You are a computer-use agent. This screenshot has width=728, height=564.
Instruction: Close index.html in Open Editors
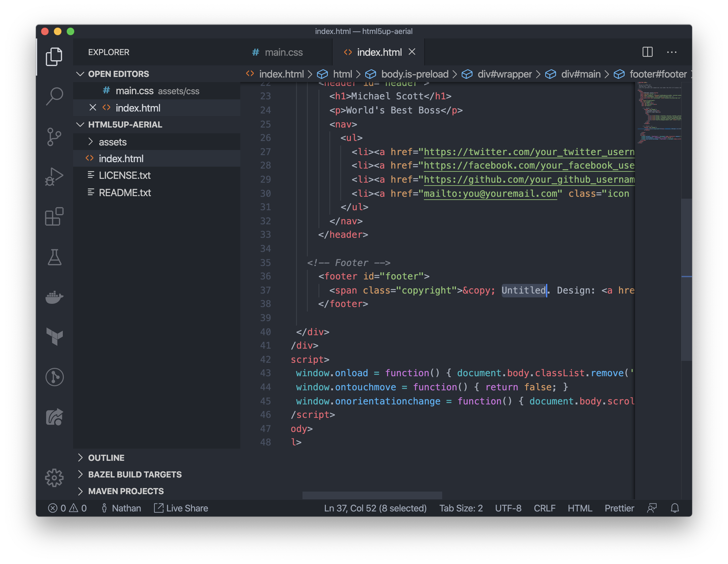(x=93, y=108)
